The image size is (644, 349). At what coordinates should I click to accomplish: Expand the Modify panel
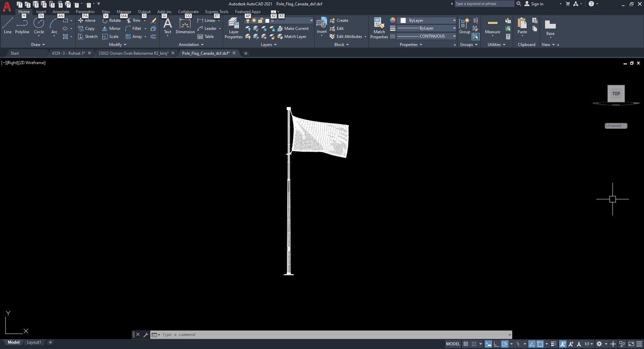click(118, 45)
